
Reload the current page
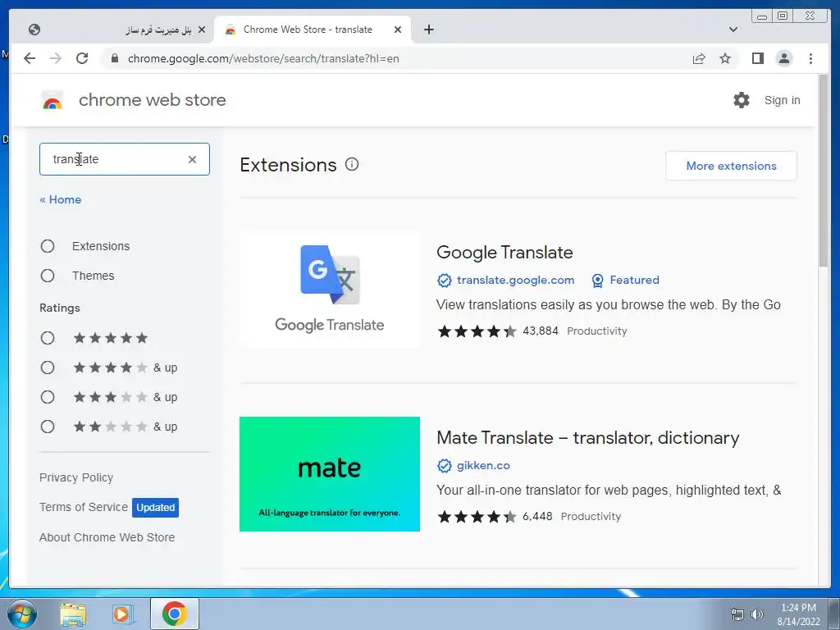(82, 58)
